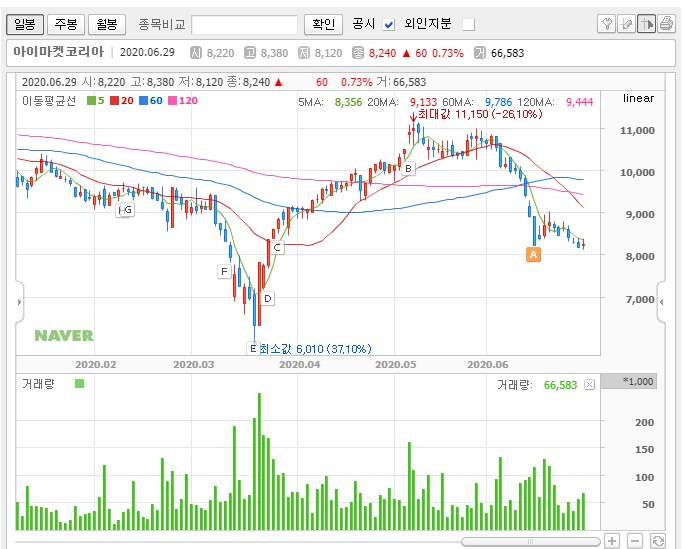683x549 pixels.
Task: Enable the 외인지분 foreign ownership checkbox
Action: [x=469, y=24]
